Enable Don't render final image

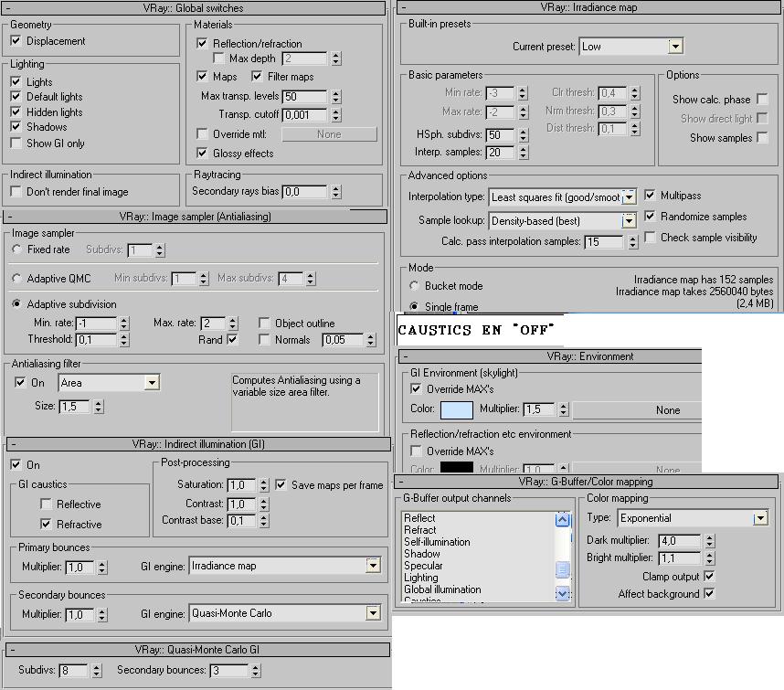tap(16, 192)
